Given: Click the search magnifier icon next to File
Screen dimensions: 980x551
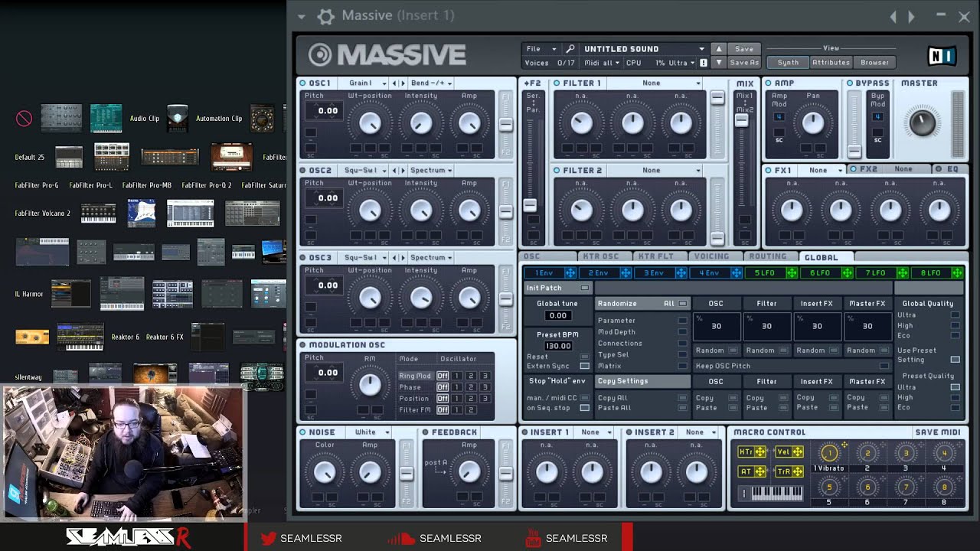Looking at the screenshot, I should click(570, 49).
